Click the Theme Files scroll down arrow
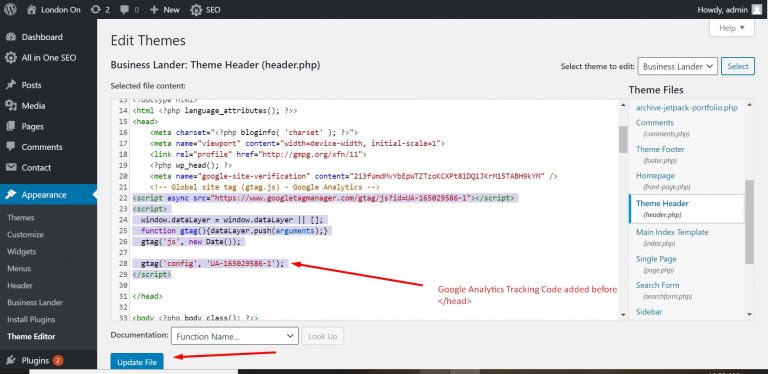The height and width of the screenshot is (374, 768). (749, 314)
